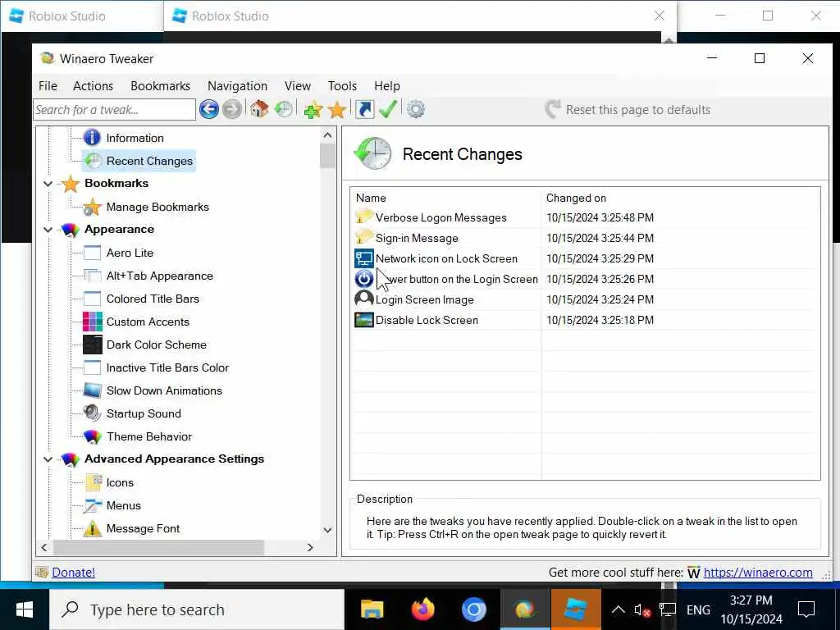Click the taskbar clock showing 3:27 PM

[x=751, y=609]
